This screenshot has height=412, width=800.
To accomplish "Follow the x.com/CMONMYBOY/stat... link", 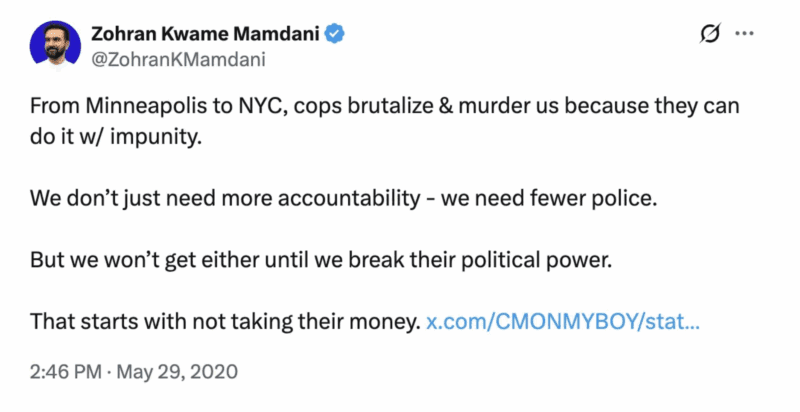I will (x=563, y=322).
